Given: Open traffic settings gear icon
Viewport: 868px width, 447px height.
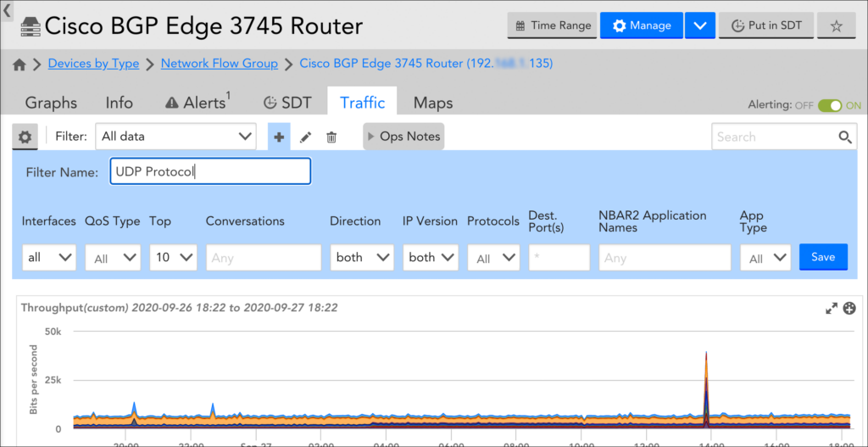Looking at the screenshot, I should pos(25,137).
